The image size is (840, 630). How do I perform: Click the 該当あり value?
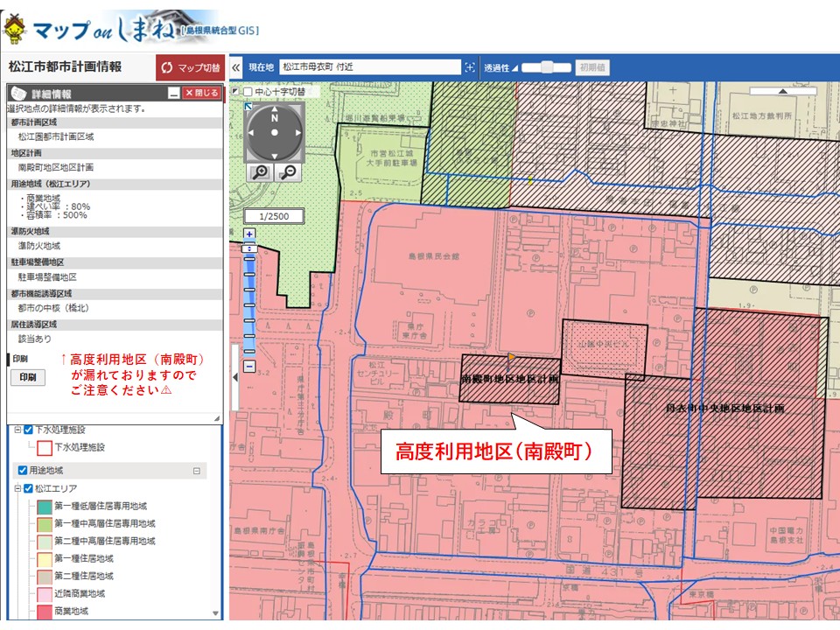pos(35,339)
